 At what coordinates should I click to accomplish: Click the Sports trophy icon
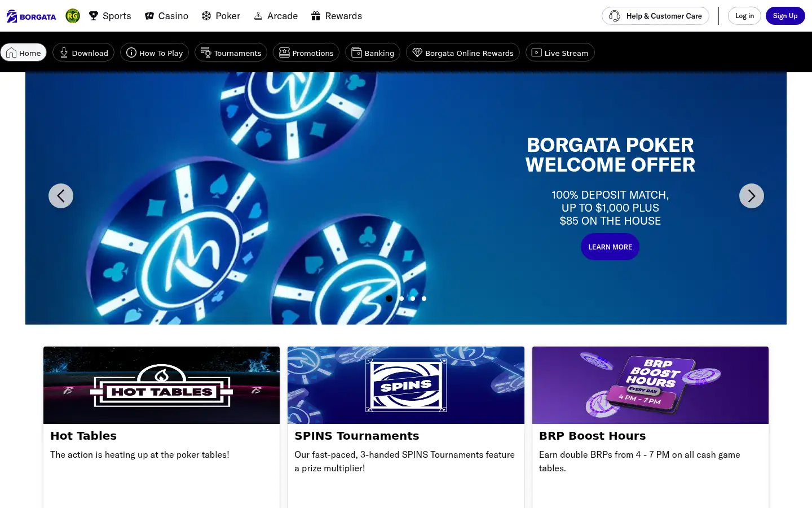94,16
